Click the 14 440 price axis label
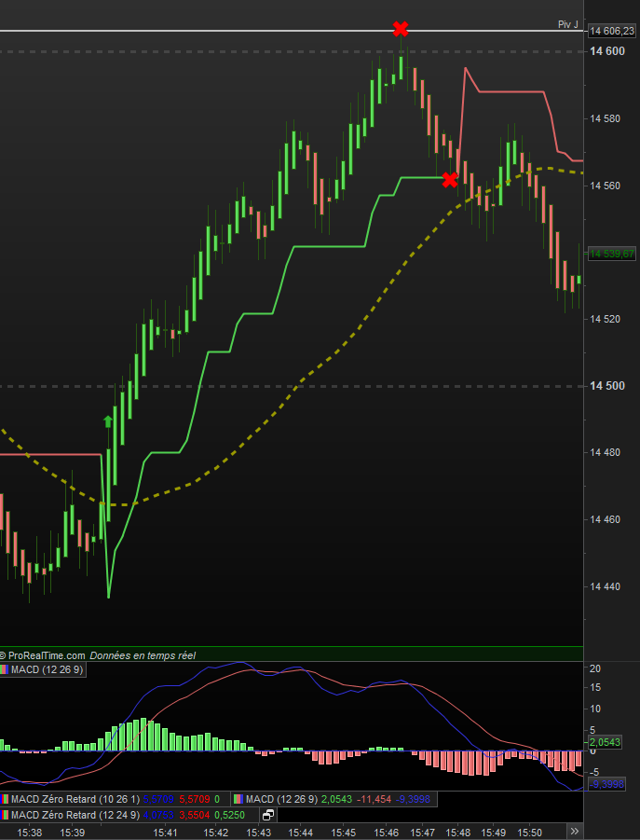The height and width of the screenshot is (840, 640). (606, 586)
